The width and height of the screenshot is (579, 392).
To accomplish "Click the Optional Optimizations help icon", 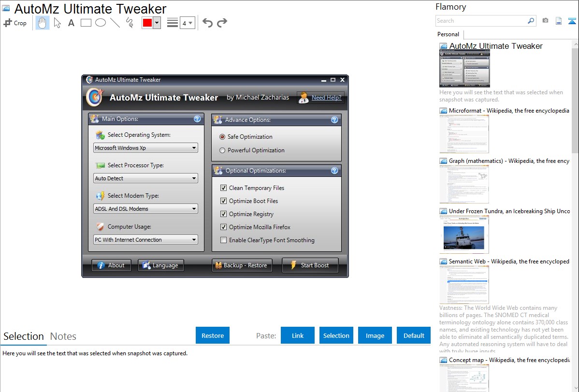I will pyautogui.click(x=334, y=170).
